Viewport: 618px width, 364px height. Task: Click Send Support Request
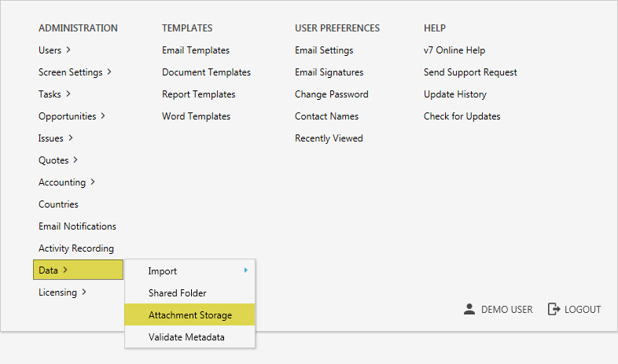tap(470, 72)
